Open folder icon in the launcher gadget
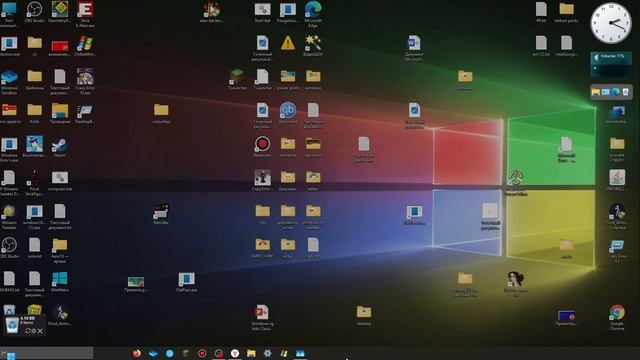This screenshot has width=640, height=360. (596, 92)
